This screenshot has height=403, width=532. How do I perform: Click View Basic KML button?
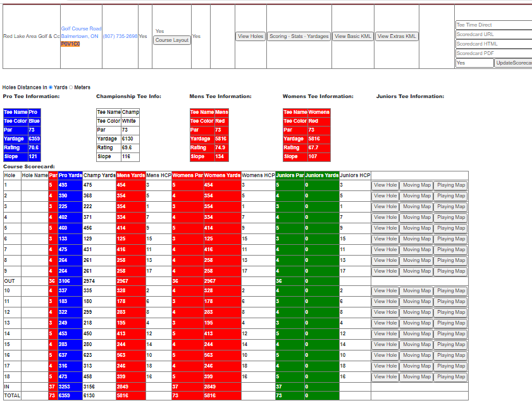tap(353, 36)
